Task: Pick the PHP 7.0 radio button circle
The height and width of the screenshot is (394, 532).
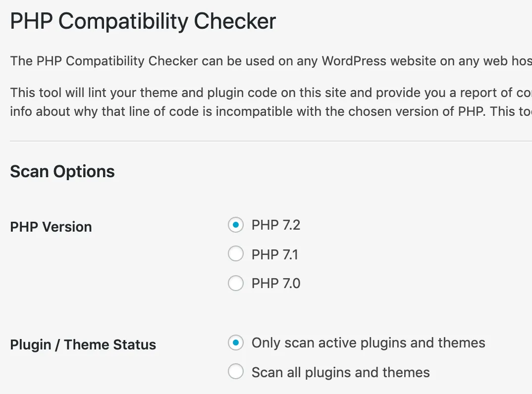Action: point(236,284)
